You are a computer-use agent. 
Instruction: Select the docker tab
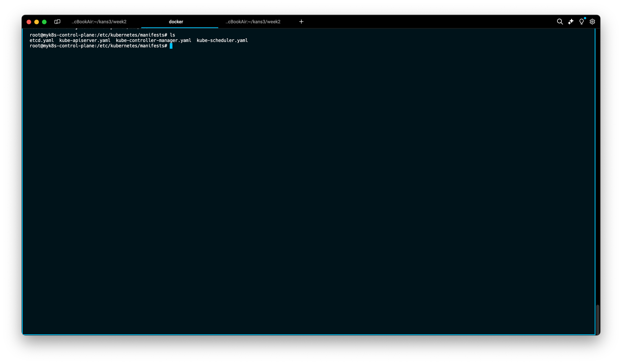[x=176, y=22]
